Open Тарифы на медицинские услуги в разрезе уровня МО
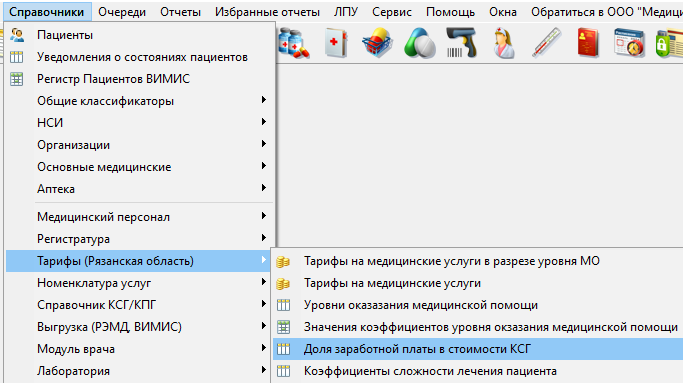The height and width of the screenshot is (383, 683). 478,261
